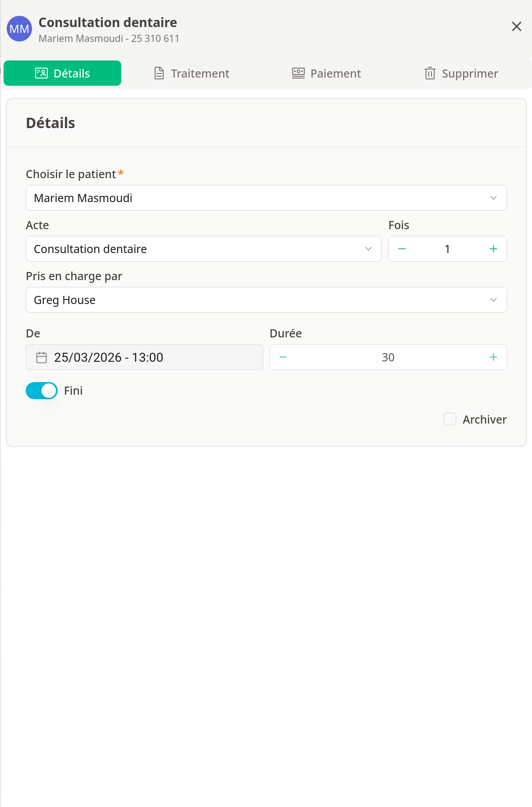Open the Choisir le patient dropdown

click(x=266, y=198)
